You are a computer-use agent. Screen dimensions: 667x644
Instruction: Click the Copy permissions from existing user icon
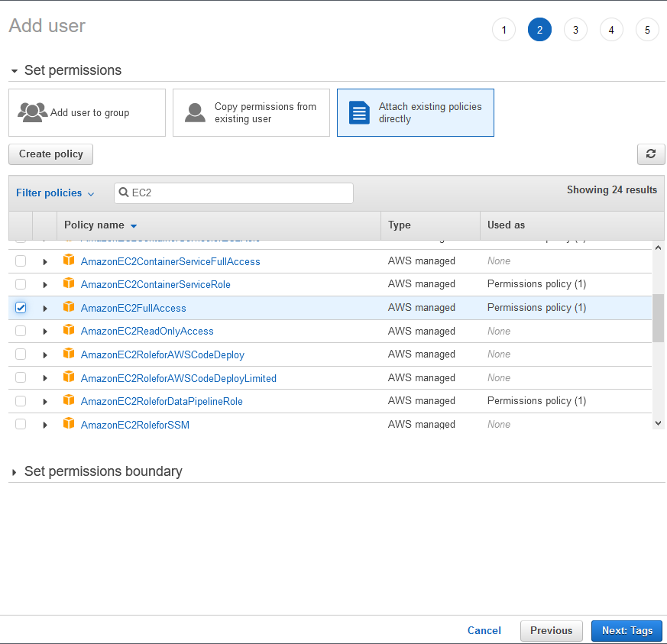pos(196,112)
